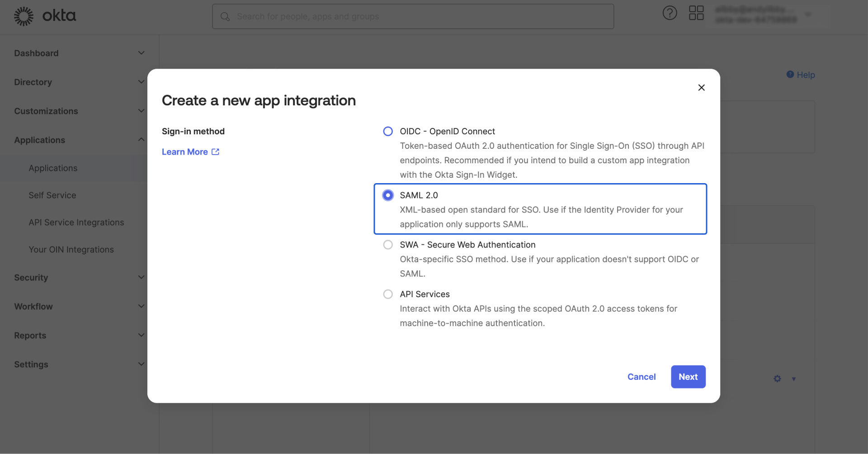The width and height of the screenshot is (868, 454).
Task: Click Security in sidebar
Action: (31, 278)
